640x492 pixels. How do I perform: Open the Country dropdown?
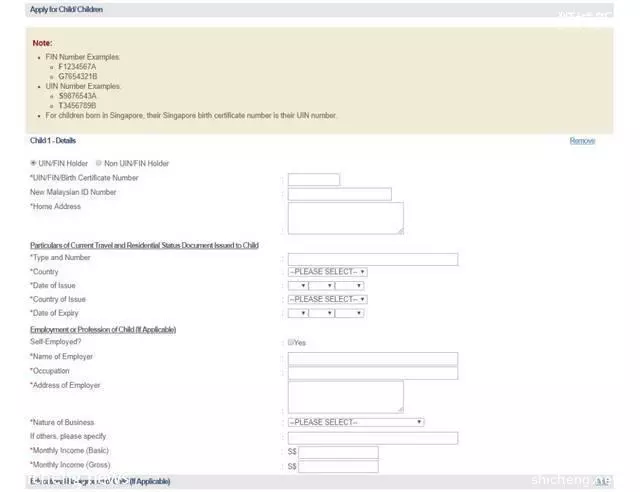point(327,272)
